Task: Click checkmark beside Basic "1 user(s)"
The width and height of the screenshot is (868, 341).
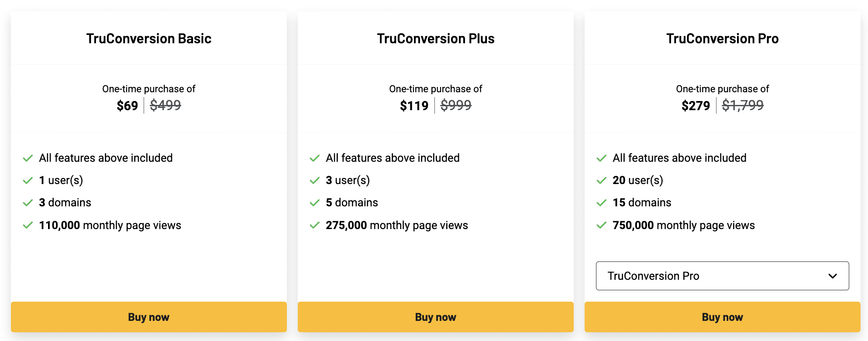Action: pyautogui.click(x=28, y=181)
